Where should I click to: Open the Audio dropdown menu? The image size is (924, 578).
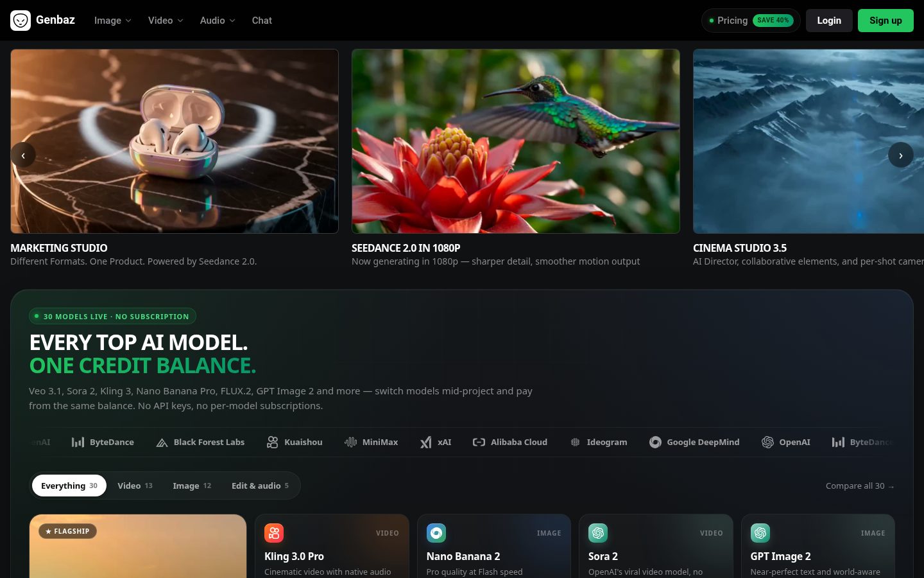coord(218,21)
